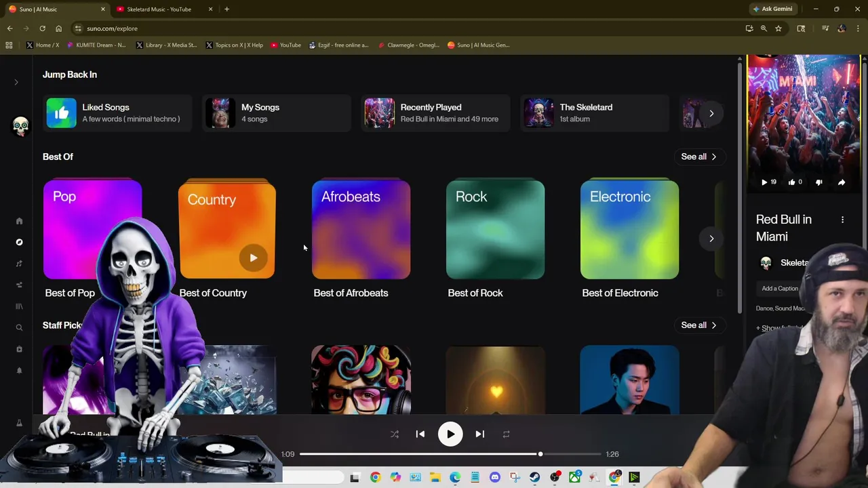Share Red Bull in Miami via arrow icon
The image size is (868, 488).
842,182
